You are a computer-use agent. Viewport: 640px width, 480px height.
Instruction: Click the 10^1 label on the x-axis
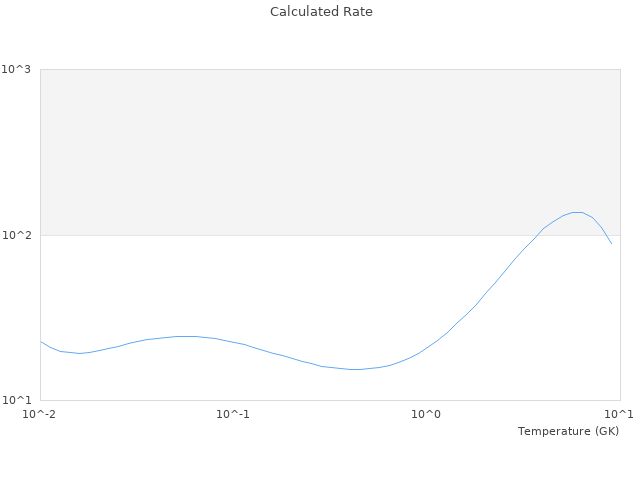tap(619, 414)
